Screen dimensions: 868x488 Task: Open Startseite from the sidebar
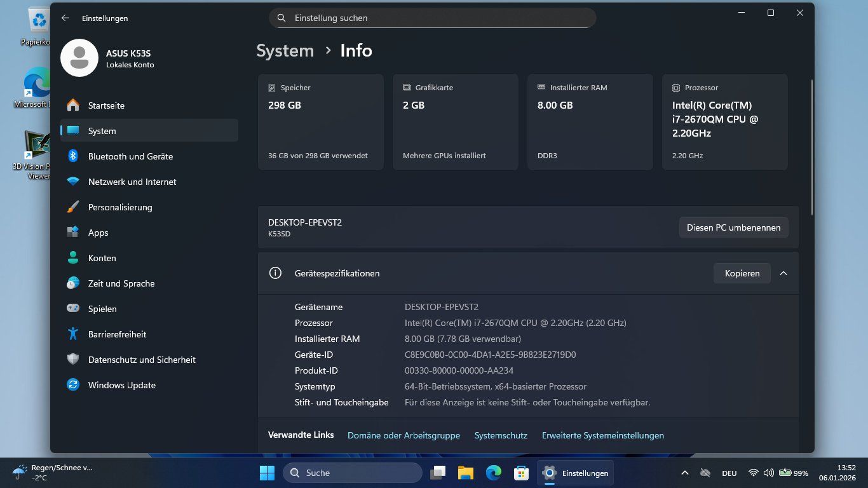coord(149,105)
